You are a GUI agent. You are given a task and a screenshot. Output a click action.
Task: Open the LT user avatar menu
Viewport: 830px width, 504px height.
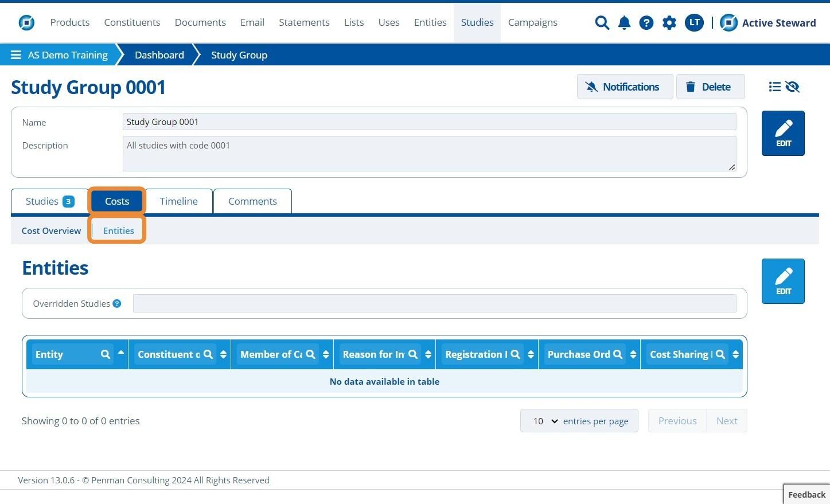pos(694,22)
